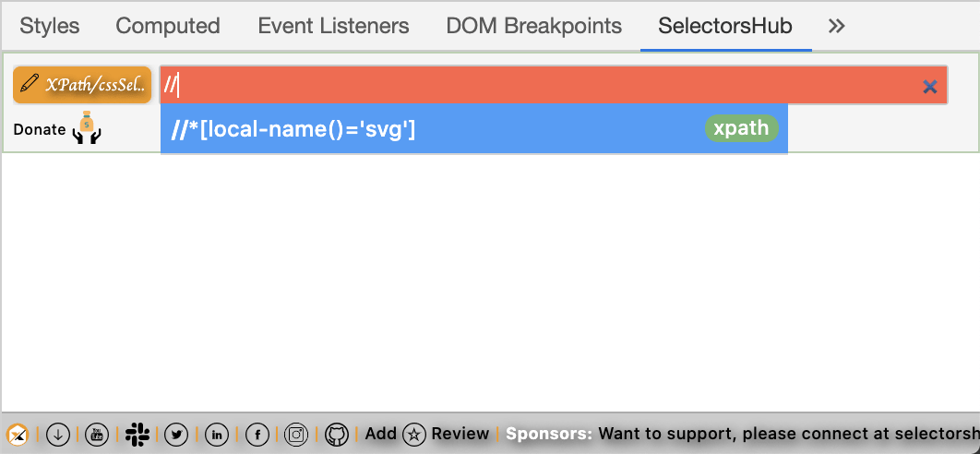Switch to the Computed tab
This screenshot has width=980, height=454.
tap(168, 26)
